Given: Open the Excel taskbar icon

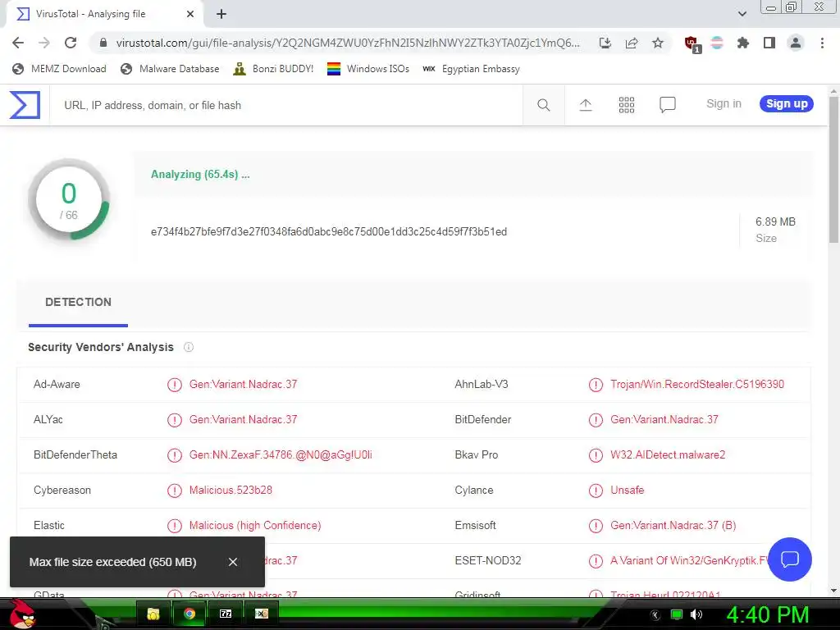Looking at the screenshot, I should (262, 614).
